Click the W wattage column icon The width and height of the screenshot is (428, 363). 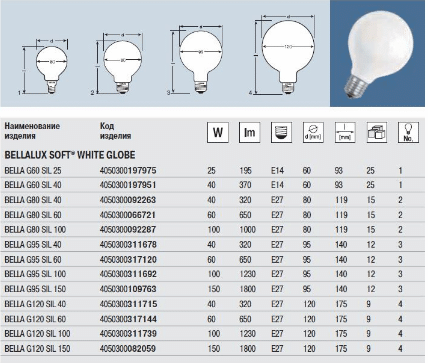218,132
